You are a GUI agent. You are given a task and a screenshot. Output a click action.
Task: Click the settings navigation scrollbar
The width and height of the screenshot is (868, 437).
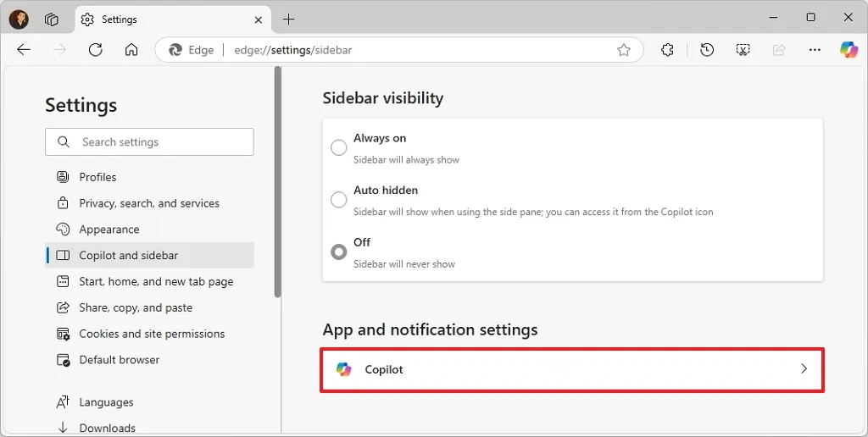click(277, 182)
